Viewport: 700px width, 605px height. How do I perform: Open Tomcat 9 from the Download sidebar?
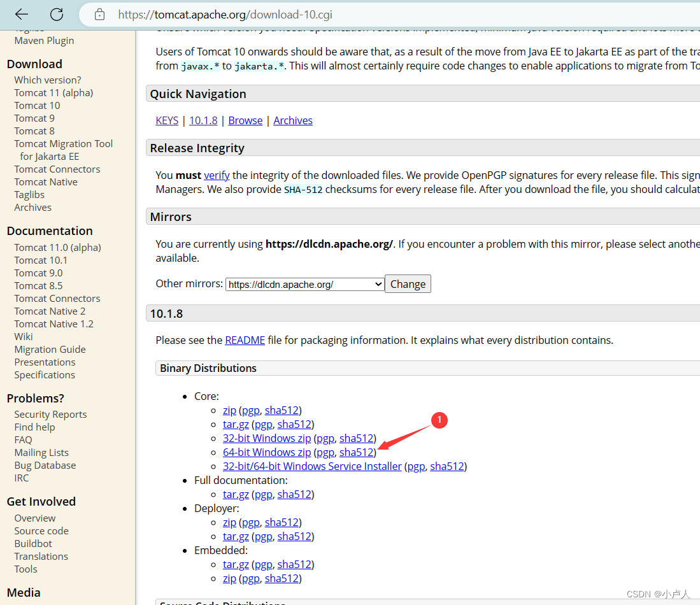(34, 118)
